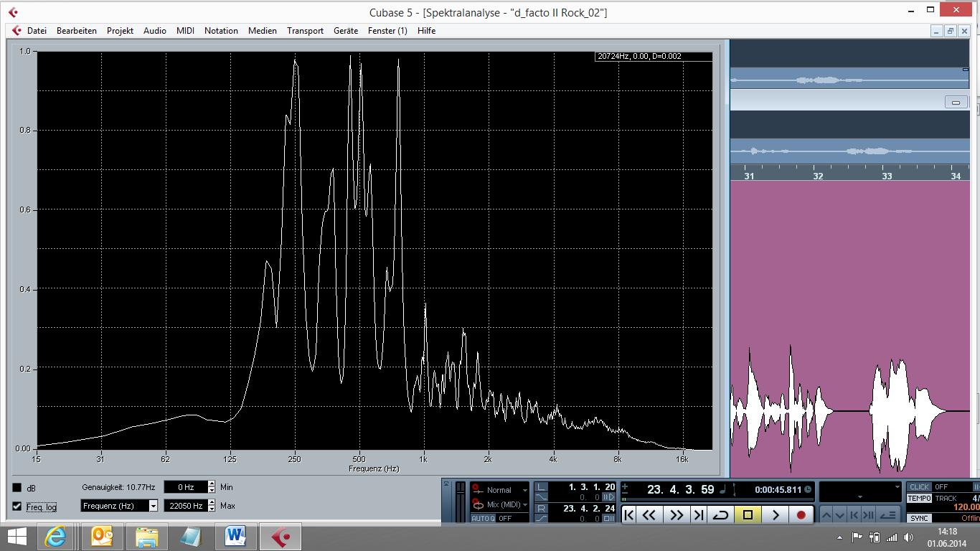The width and height of the screenshot is (980, 551).
Task: Click the L left locator icon
Action: [541, 486]
